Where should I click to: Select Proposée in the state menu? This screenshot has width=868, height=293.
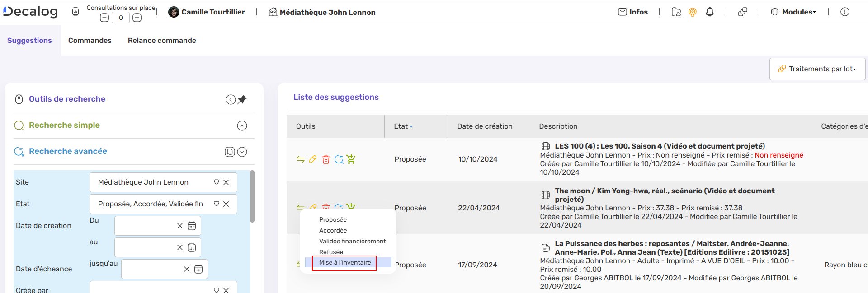(333, 220)
